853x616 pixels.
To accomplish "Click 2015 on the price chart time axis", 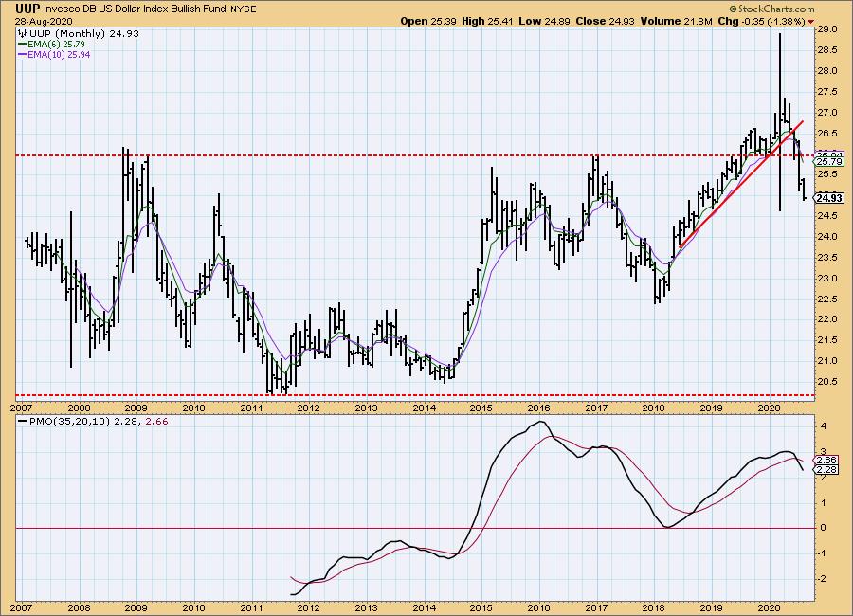I will (x=481, y=408).
